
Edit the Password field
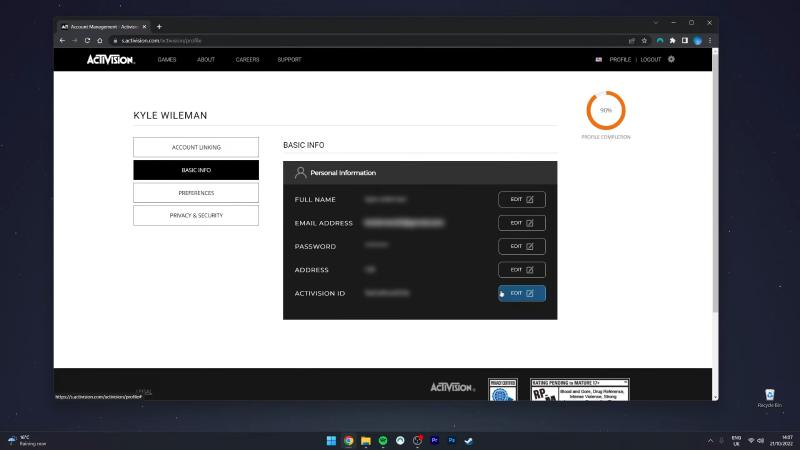522,246
